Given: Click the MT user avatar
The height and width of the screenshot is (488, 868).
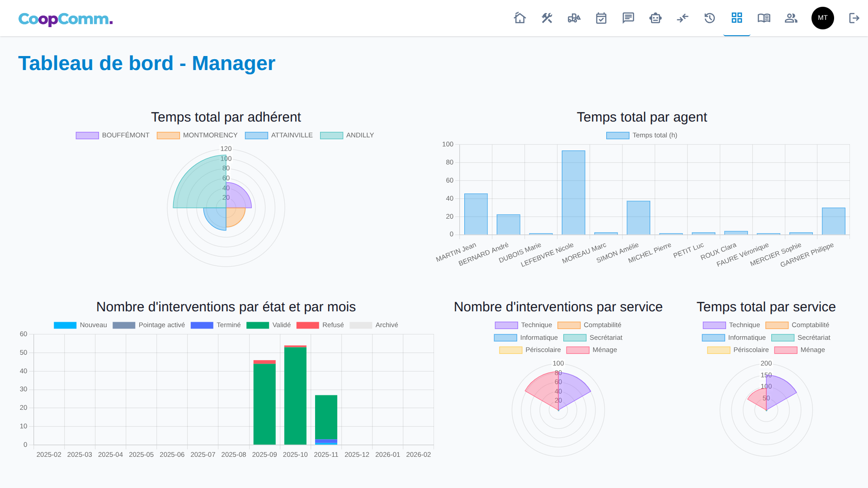Looking at the screenshot, I should (823, 18).
